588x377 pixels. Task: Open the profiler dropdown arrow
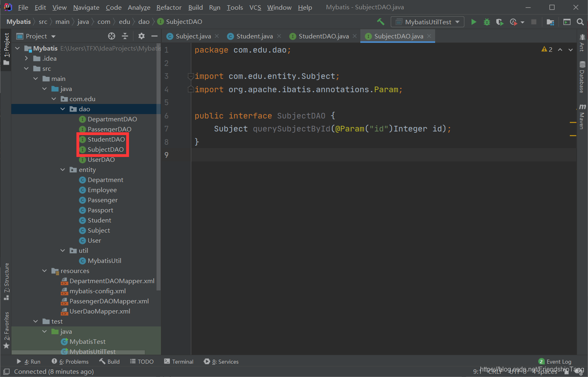pos(522,22)
